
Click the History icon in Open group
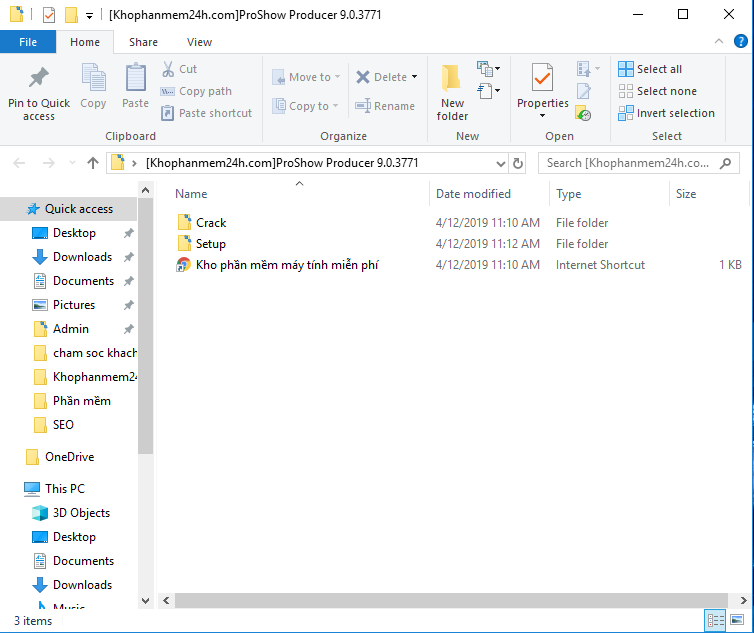[x=584, y=114]
